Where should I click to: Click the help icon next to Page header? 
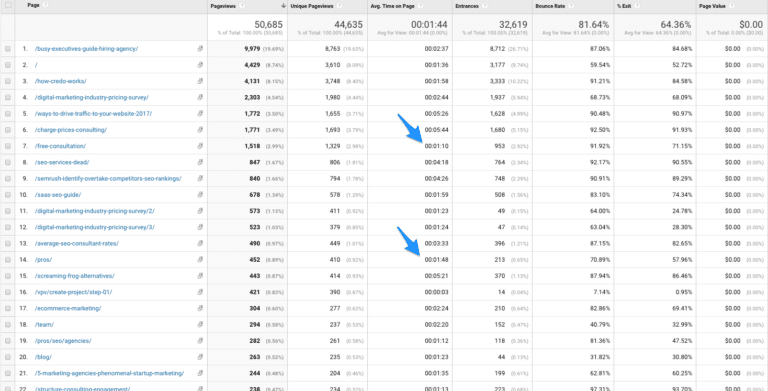coord(46,5)
